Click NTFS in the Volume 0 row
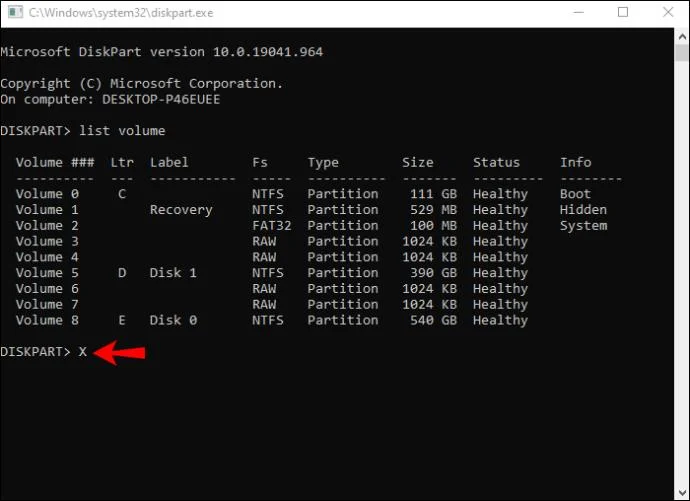This screenshot has width=690, height=501. click(268, 194)
